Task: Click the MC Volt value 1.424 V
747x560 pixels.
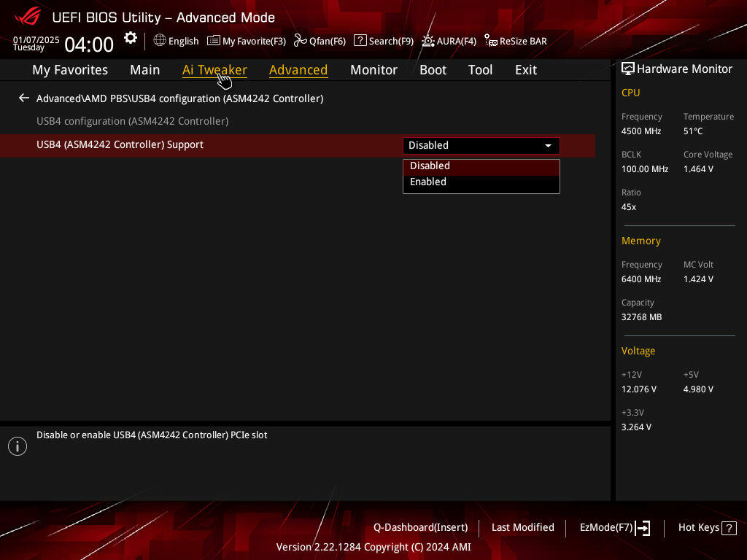Action: click(x=698, y=279)
